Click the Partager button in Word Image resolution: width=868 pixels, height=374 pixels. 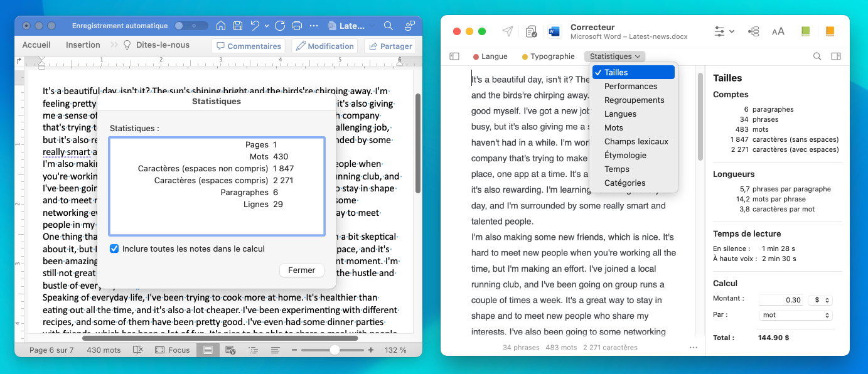coord(390,46)
